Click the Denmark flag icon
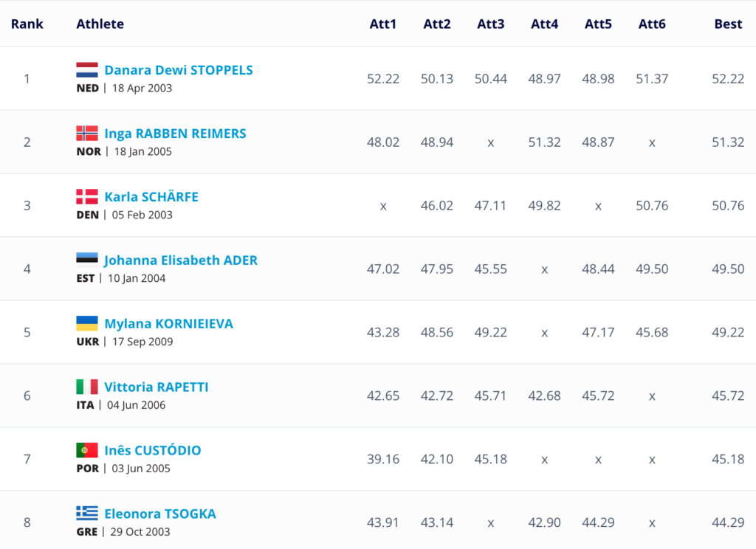This screenshot has width=756, height=549. [x=87, y=197]
